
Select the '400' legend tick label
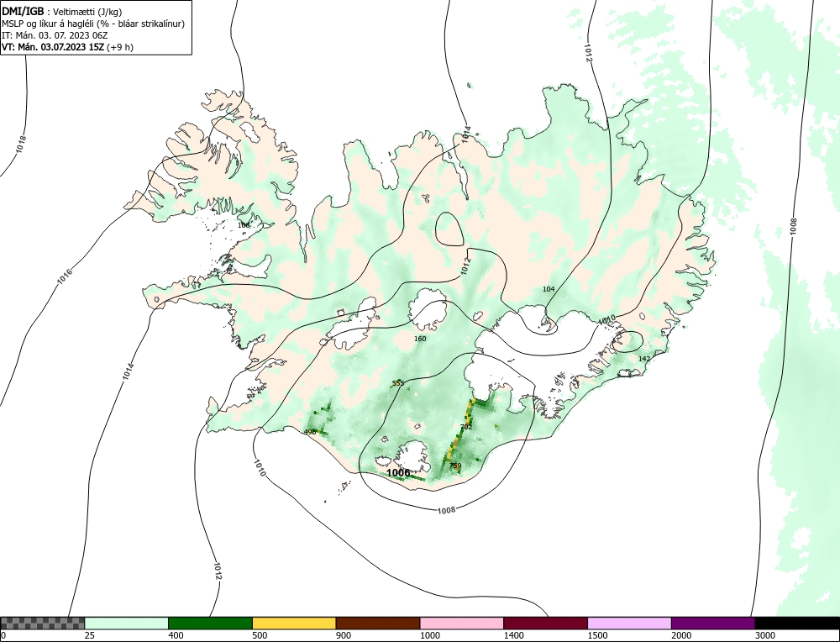pos(176,635)
